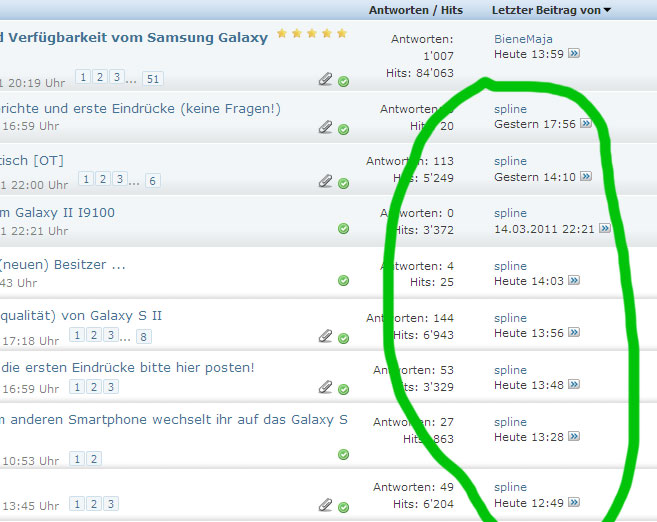
Task: Jump to last post dated Heute 12:49
Action: pos(574,502)
